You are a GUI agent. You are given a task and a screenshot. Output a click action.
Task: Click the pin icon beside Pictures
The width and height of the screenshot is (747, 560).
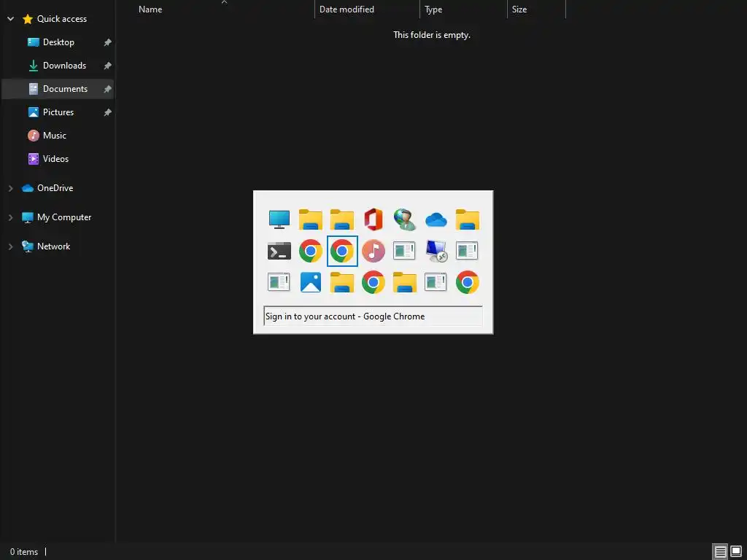tap(108, 112)
